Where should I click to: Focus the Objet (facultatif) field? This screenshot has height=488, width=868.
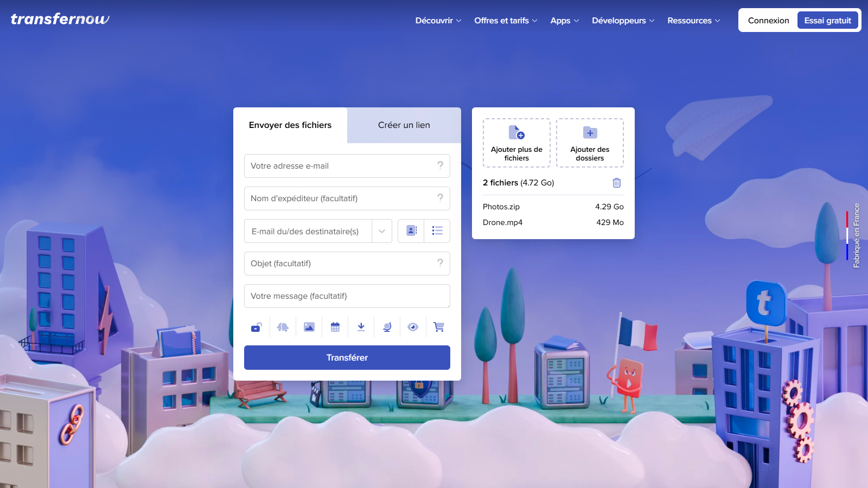coord(347,264)
